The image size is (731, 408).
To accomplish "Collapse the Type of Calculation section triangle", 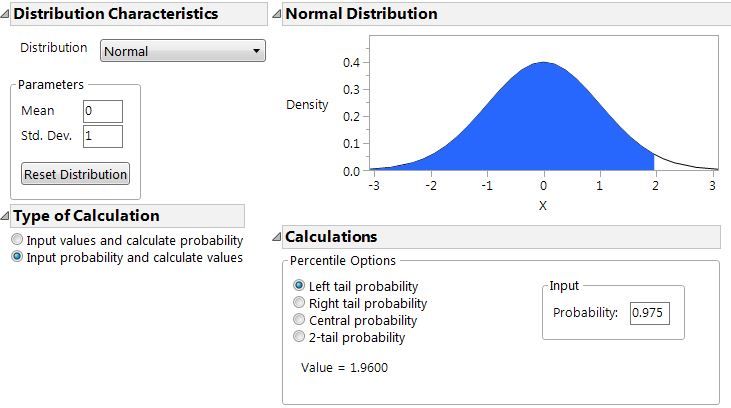I will click(x=6, y=216).
